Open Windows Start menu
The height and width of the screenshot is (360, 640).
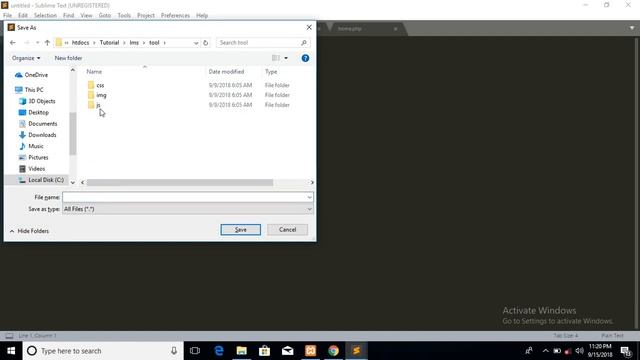coord(11,351)
